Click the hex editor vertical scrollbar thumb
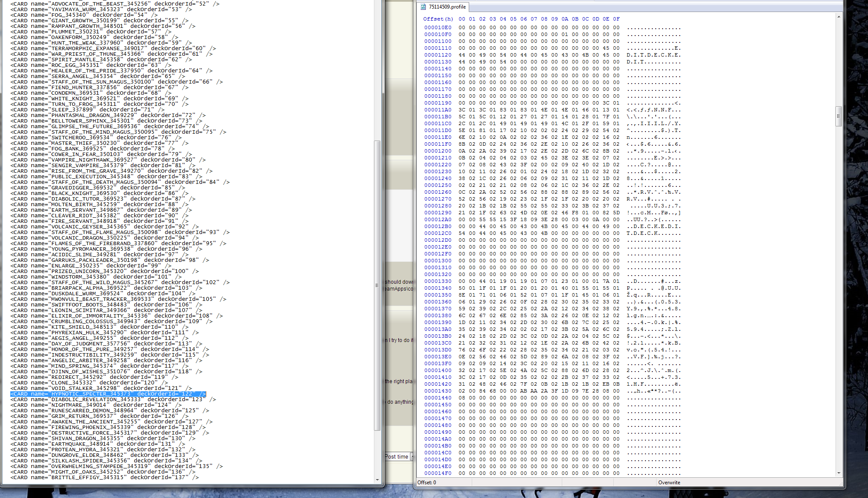Viewport: 868px width, 498px height. point(838,116)
